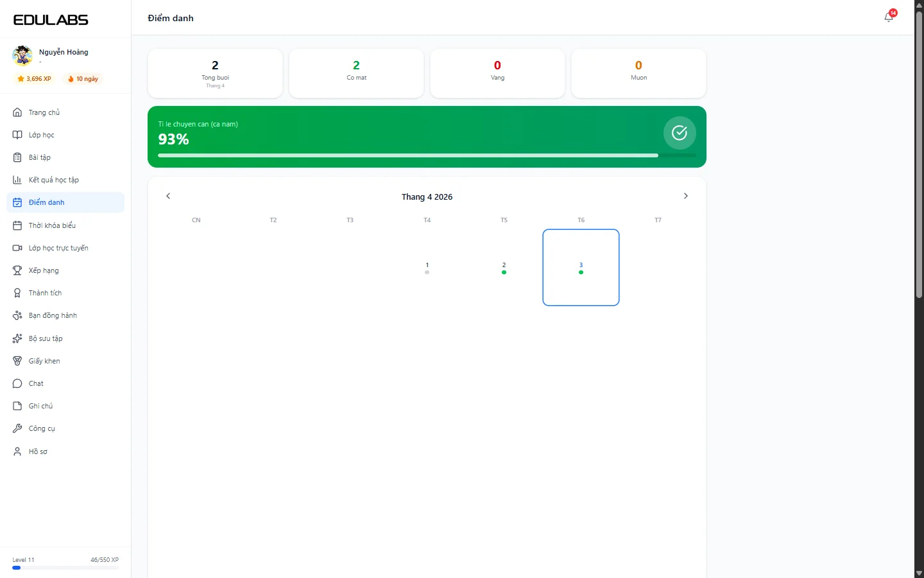Click the book icon beside Lớp học
The height and width of the screenshot is (578, 924).
click(x=17, y=135)
